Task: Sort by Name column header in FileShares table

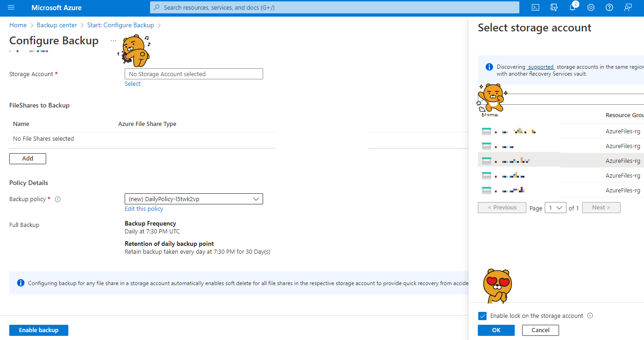Action: (x=21, y=124)
